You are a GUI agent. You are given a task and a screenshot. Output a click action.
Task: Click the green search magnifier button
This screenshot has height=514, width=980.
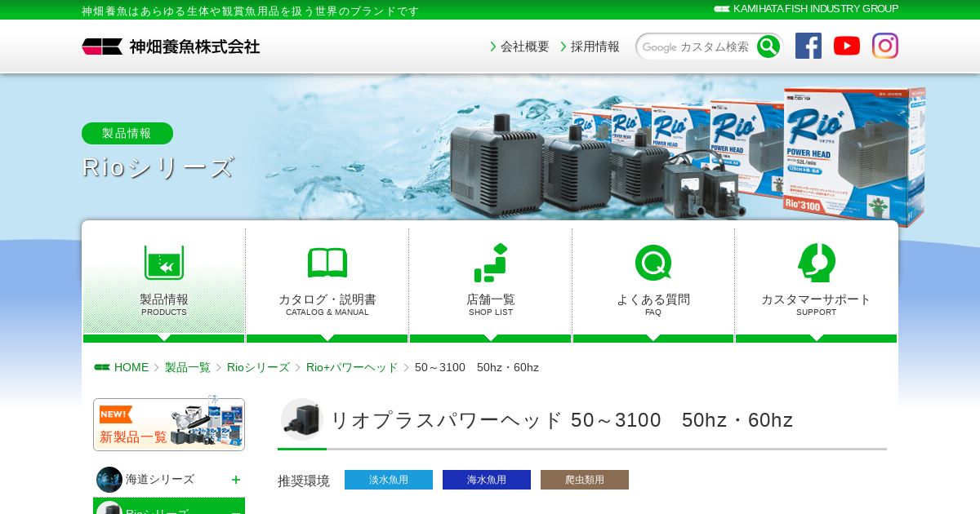click(768, 47)
